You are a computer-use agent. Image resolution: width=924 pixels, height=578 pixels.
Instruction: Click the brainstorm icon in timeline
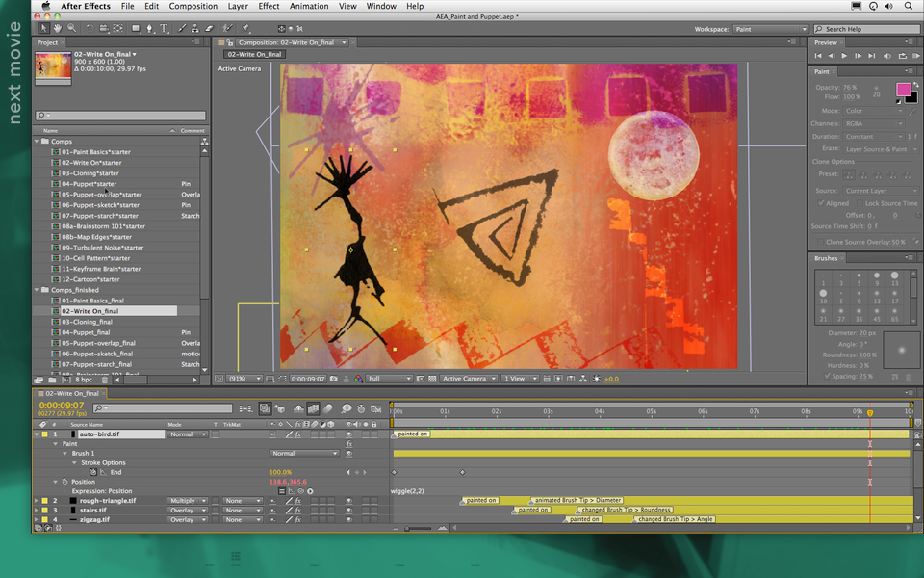click(x=346, y=408)
